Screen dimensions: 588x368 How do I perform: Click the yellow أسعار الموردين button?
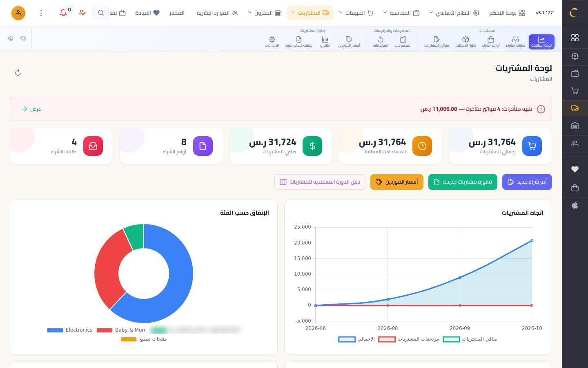click(397, 182)
